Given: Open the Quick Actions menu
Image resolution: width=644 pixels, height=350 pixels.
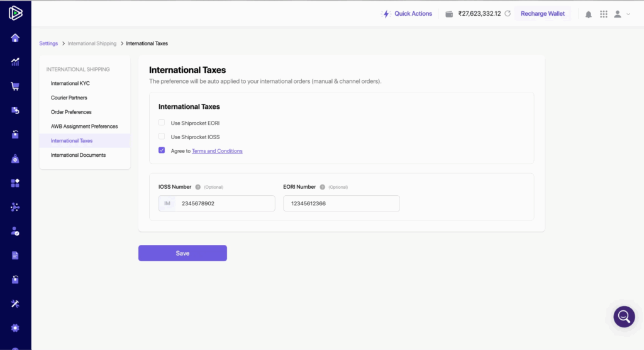Looking at the screenshot, I should click(x=408, y=14).
